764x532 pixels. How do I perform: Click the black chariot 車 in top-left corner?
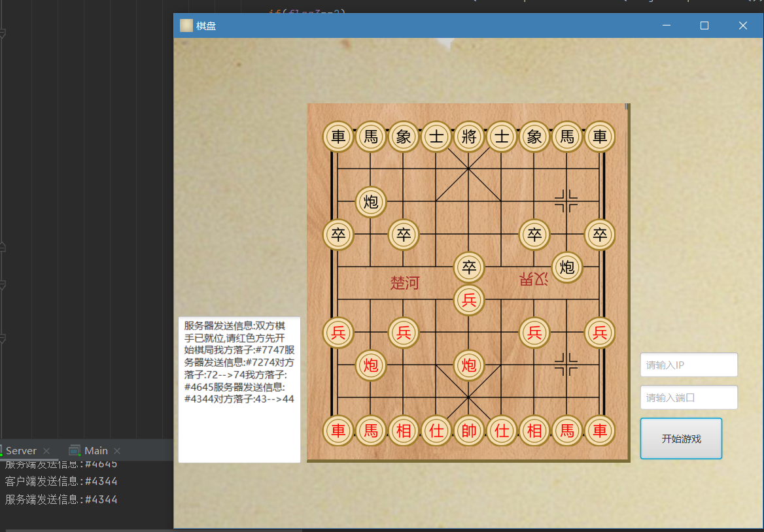pos(338,137)
